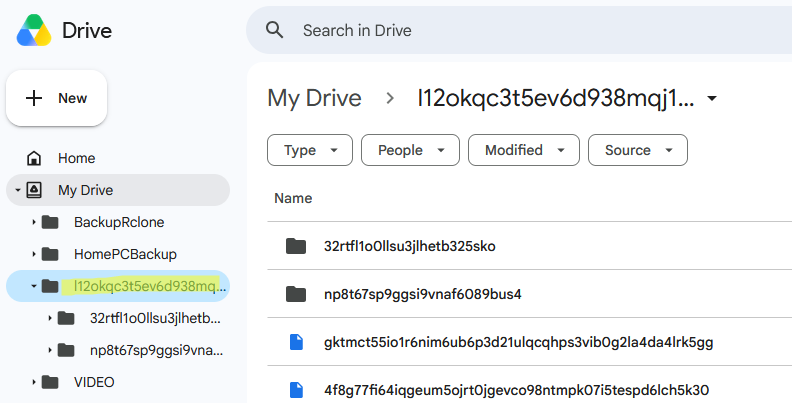
Task: Click the Drive wordmark text
Action: point(87,30)
